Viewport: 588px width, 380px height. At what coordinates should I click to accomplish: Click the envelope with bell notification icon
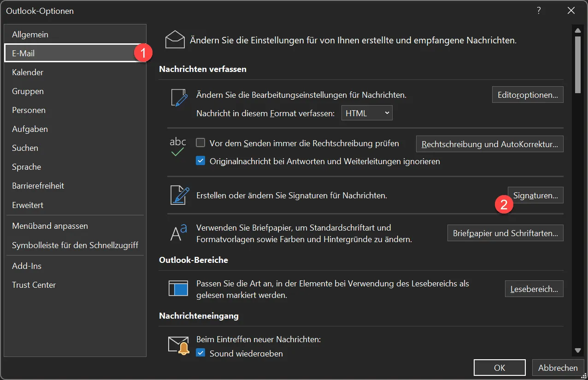(x=178, y=346)
